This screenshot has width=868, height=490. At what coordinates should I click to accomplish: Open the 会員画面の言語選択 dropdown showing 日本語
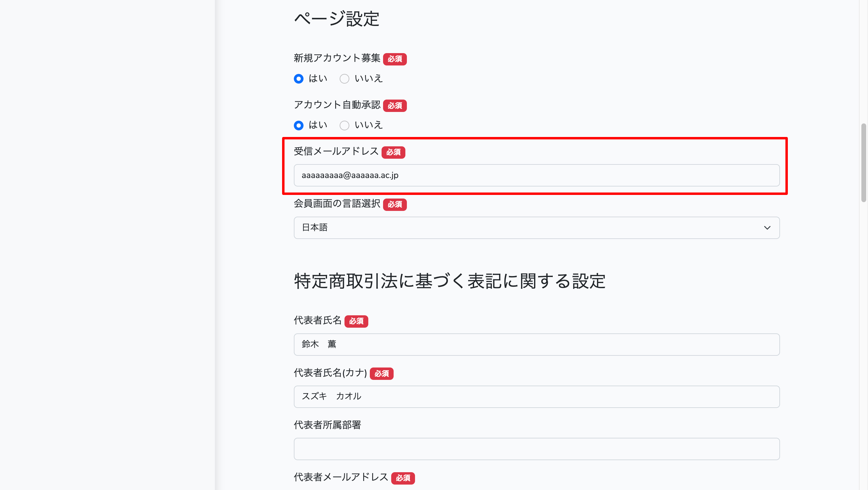click(536, 227)
